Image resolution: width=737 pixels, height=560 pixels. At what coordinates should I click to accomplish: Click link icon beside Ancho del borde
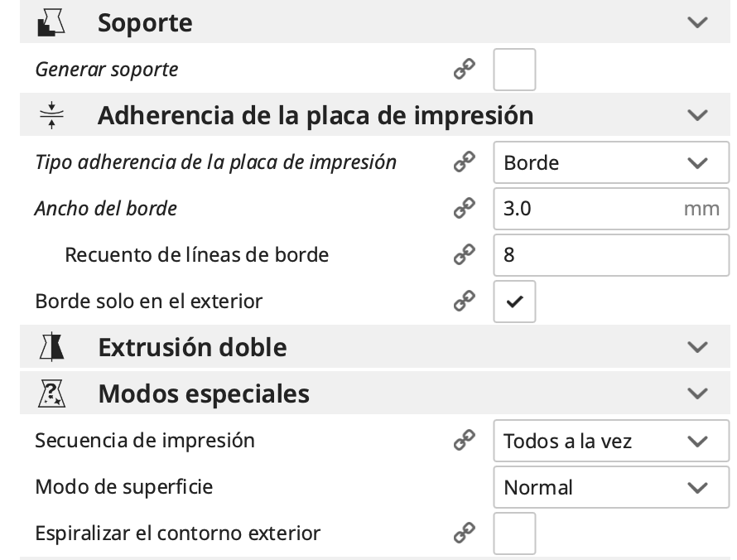click(464, 208)
